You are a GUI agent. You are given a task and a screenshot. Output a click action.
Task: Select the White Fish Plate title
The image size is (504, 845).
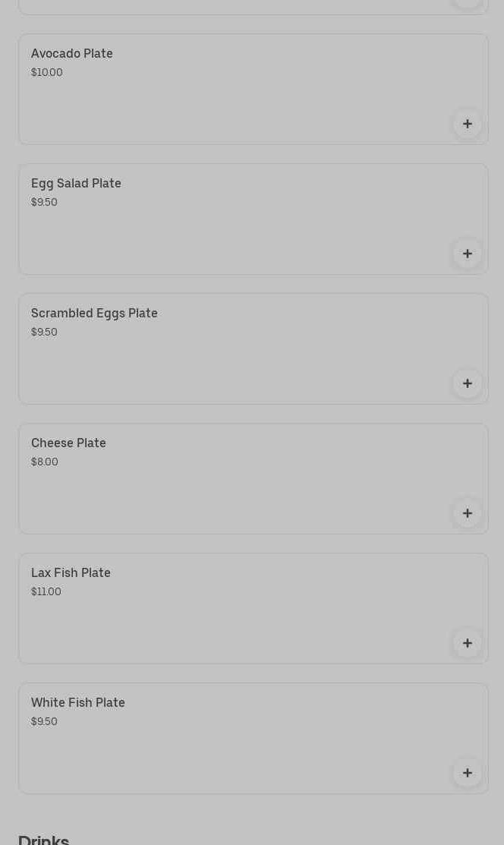(78, 702)
